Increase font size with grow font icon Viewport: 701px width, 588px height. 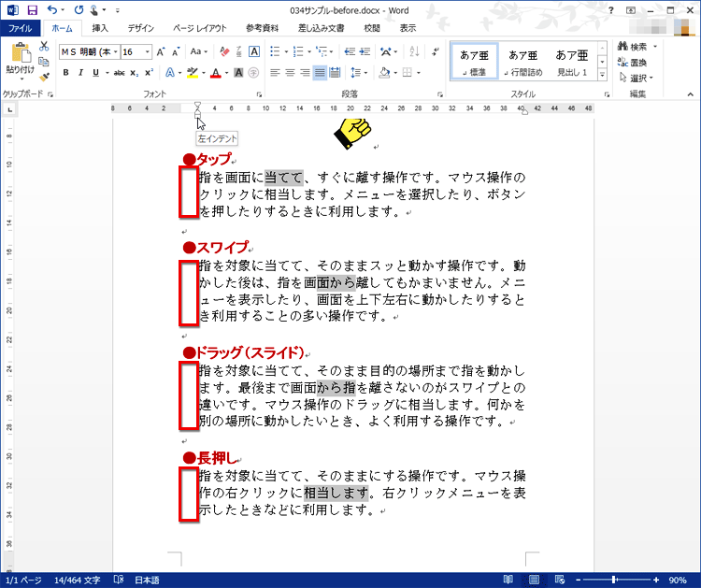click(x=161, y=51)
